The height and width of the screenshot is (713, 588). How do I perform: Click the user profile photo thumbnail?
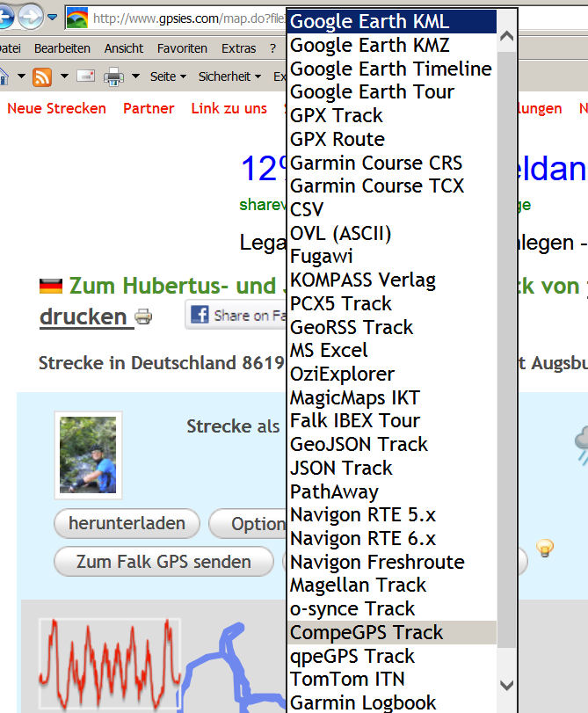(x=88, y=455)
